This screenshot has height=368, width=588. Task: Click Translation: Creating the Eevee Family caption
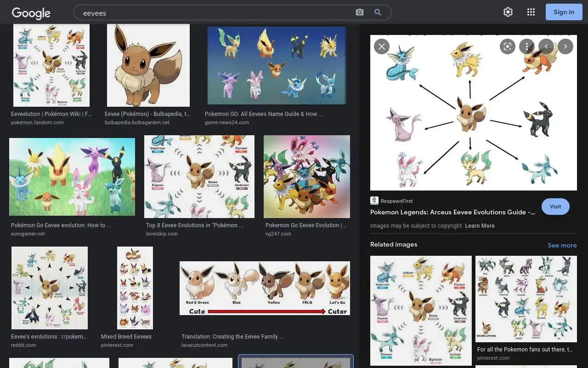pyautogui.click(x=232, y=337)
